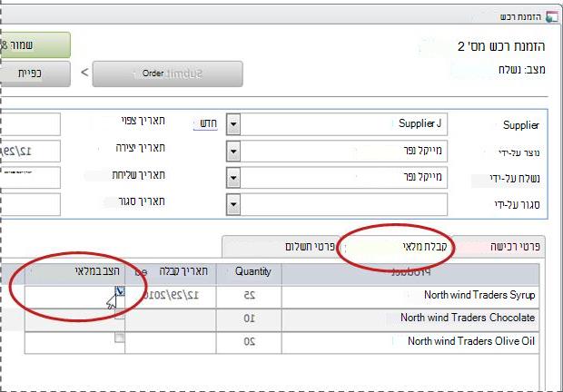
Task: Click the תאריך סגור date field
Action: (30, 204)
